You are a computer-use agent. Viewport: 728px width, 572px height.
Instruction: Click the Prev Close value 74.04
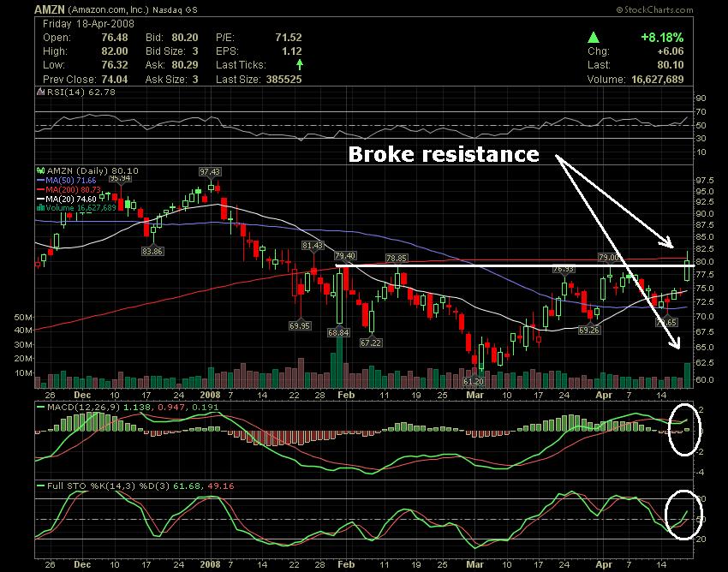pyautogui.click(x=115, y=80)
